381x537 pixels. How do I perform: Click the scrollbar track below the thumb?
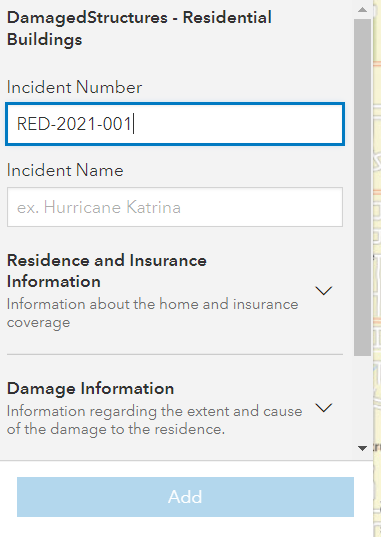[362, 399]
